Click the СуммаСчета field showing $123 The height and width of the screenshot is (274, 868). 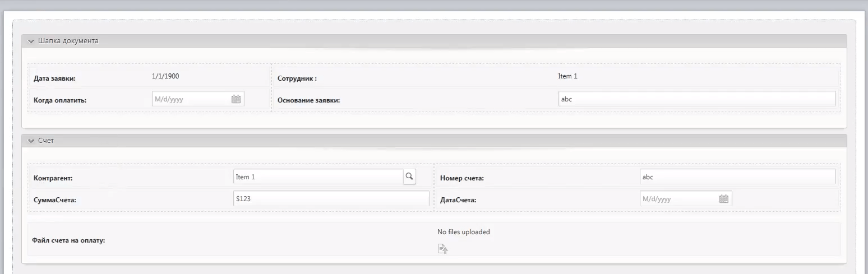tap(331, 198)
